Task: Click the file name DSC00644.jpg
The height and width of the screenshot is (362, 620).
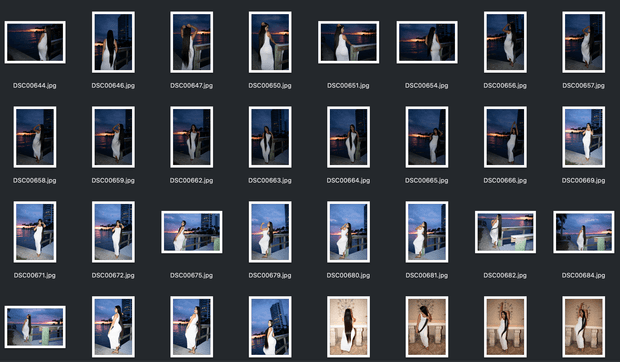Action: pyautogui.click(x=35, y=86)
